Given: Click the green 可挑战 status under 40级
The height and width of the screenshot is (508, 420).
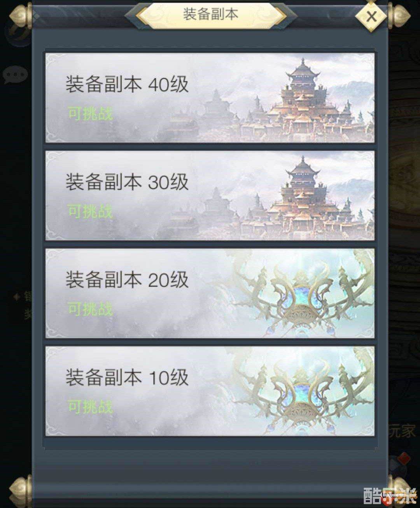Looking at the screenshot, I should click(90, 114).
